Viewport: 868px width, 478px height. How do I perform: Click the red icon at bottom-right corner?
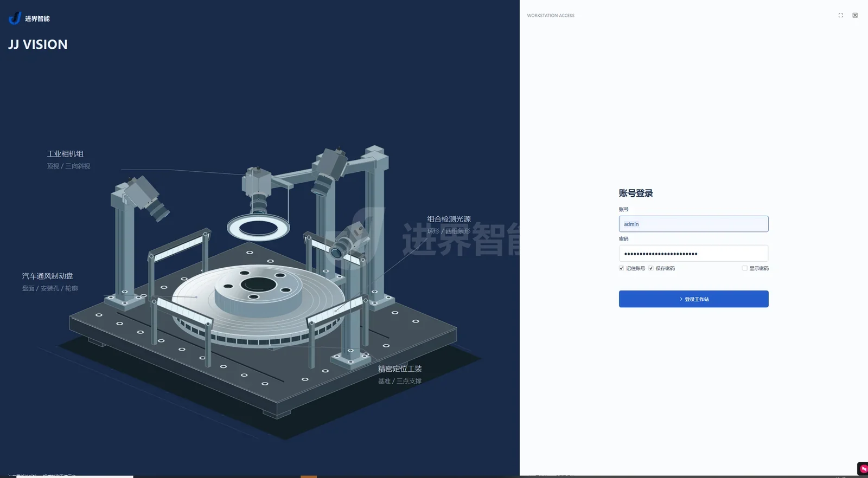pos(863,469)
